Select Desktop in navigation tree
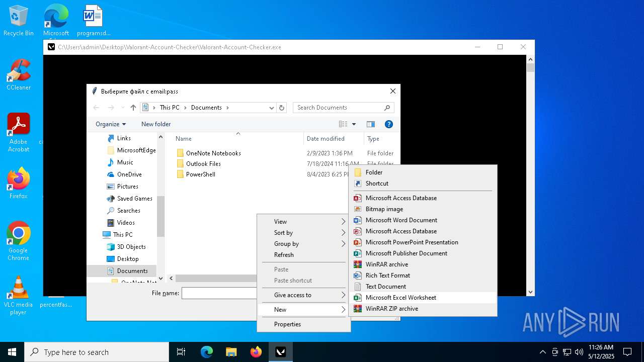 click(128, 259)
